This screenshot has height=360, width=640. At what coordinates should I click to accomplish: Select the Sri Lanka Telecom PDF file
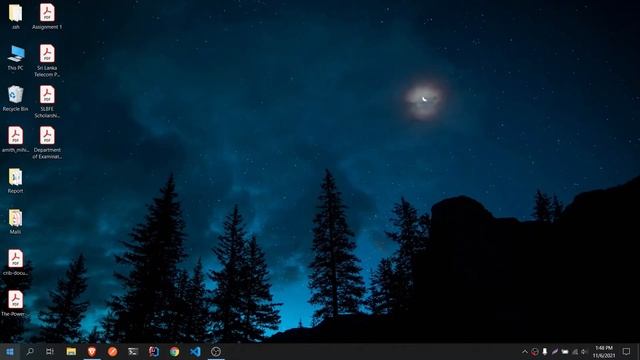(47, 60)
